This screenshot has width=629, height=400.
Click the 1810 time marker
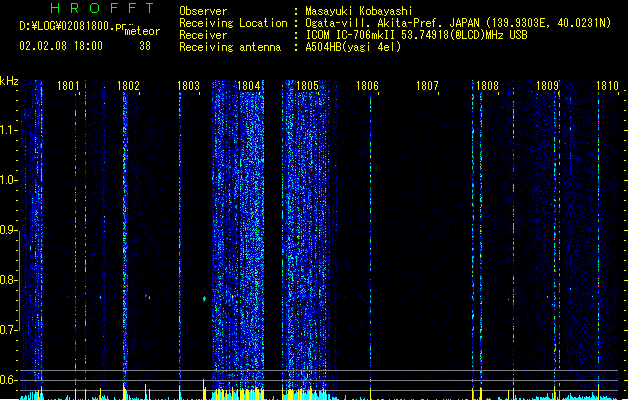[x=607, y=86]
